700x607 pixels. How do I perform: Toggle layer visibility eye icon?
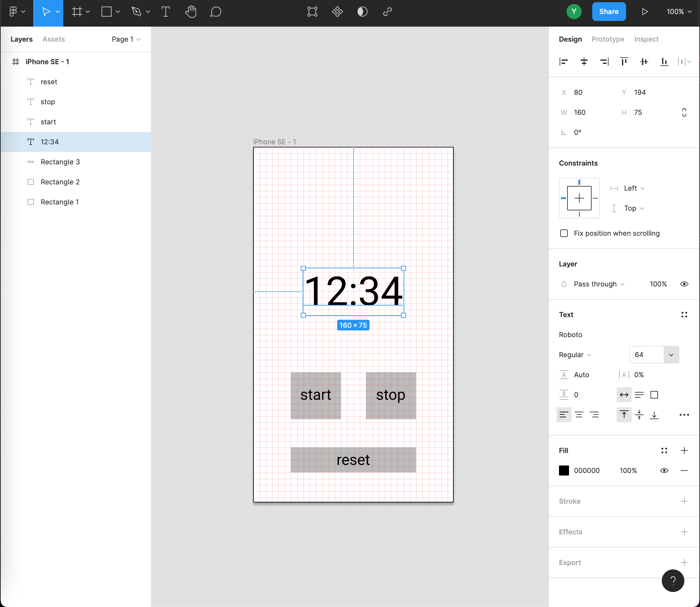coord(684,284)
